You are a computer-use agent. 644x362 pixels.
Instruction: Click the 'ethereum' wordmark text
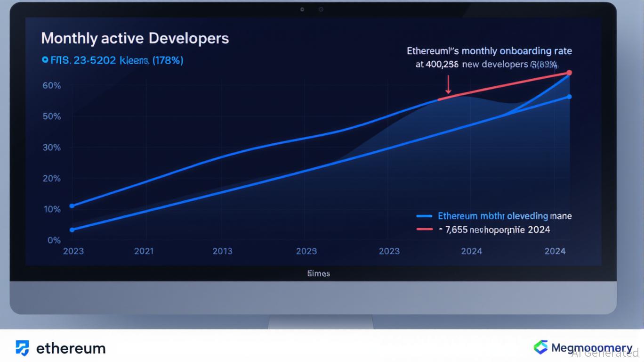71,348
